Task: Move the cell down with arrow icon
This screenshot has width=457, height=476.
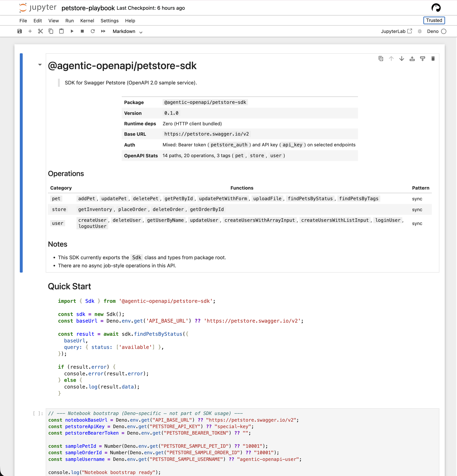Action: pyautogui.click(x=402, y=59)
